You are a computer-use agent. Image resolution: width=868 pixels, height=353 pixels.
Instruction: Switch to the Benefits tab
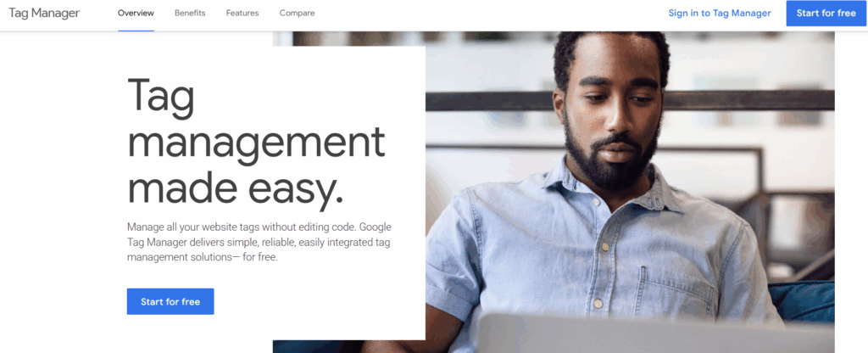[x=190, y=14]
